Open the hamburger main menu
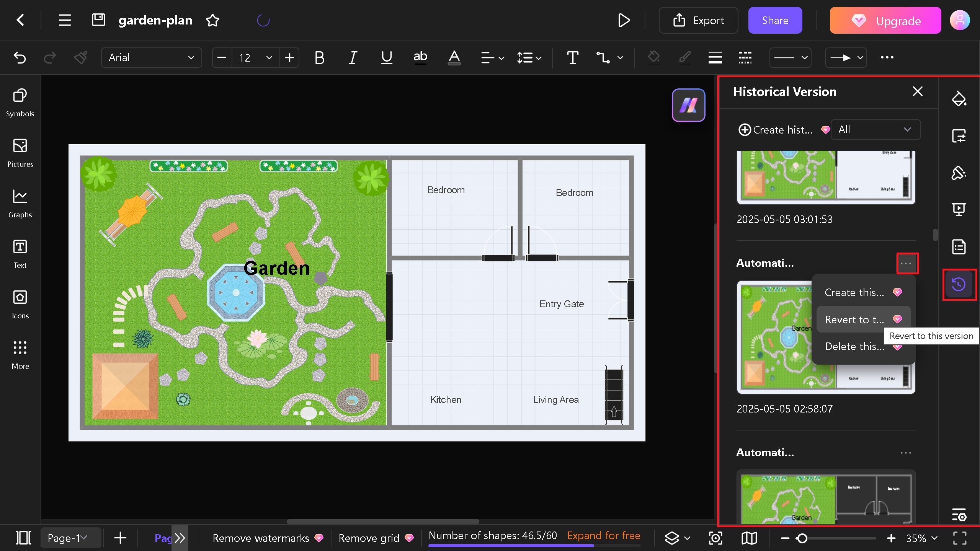Viewport: 980px width, 551px height. (x=65, y=20)
